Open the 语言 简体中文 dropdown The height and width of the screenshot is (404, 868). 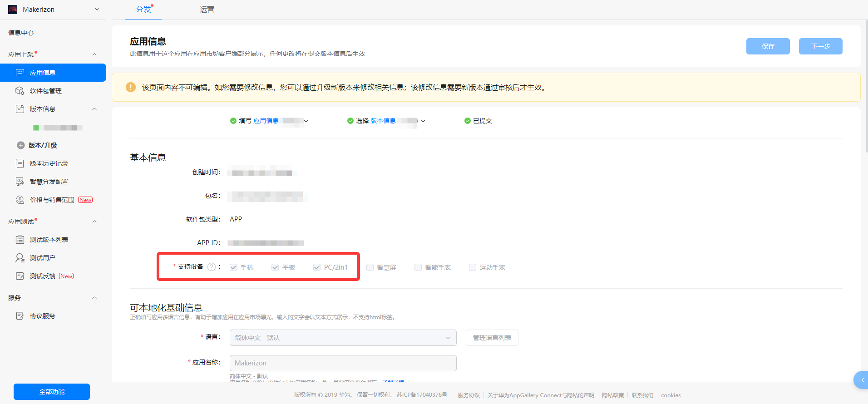tap(343, 338)
